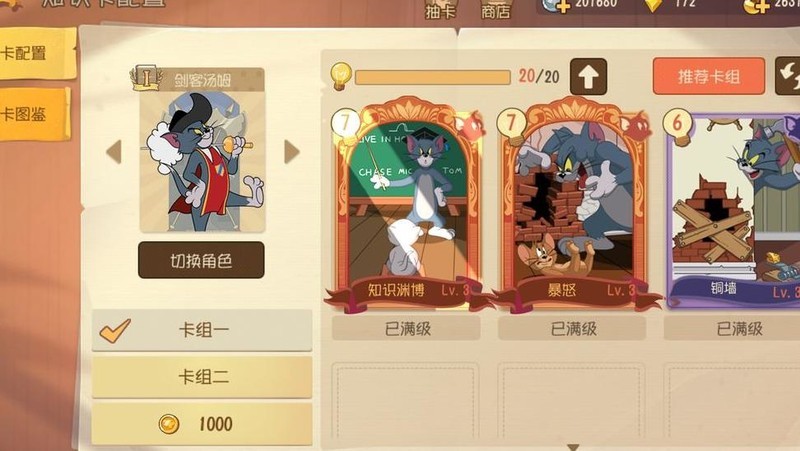Unlock deck slot costing 1000 coins
The width and height of the screenshot is (800, 451).
pyautogui.click(x=202, y=424)
